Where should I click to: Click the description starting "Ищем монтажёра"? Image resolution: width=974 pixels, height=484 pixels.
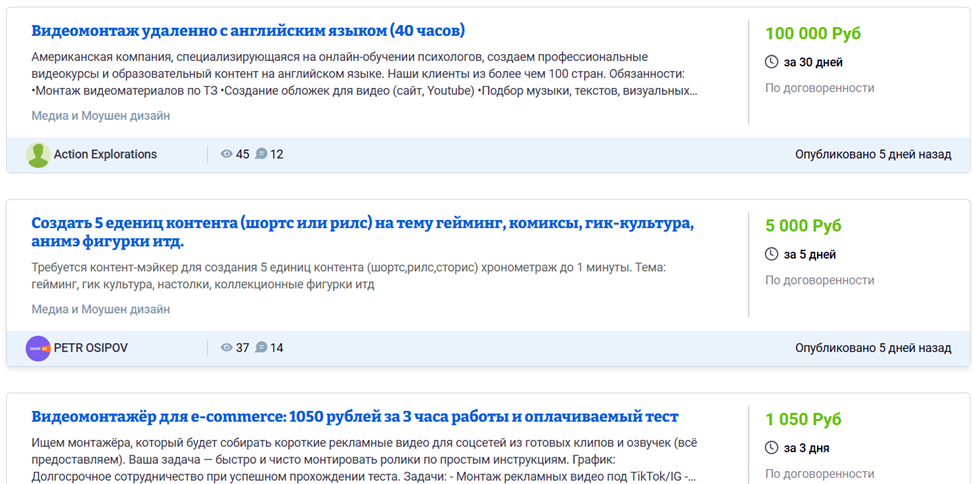point(364,460)
